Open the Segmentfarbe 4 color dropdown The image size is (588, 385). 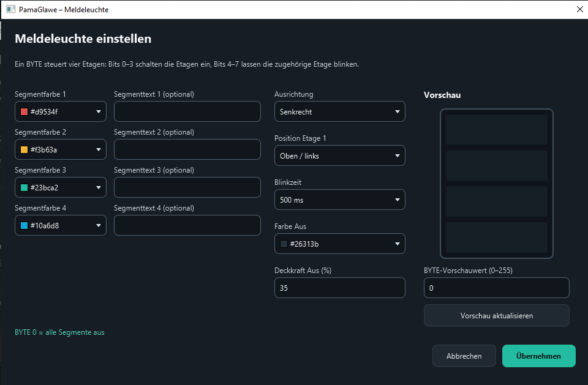tap(61, 225)
